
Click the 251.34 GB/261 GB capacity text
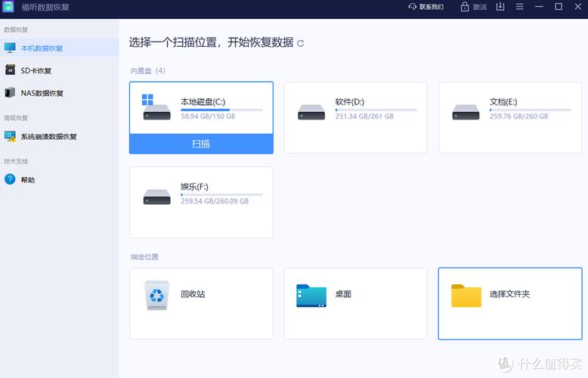pos(364,116)
